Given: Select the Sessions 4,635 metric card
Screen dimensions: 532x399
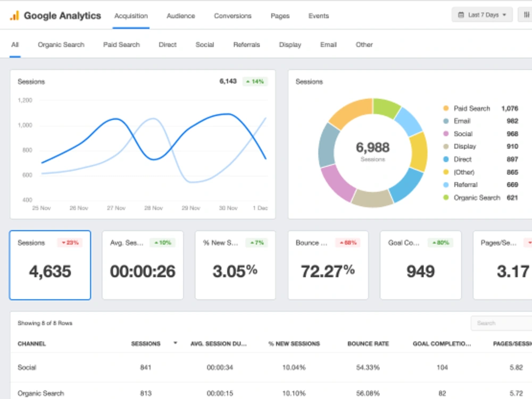Looking at the screenshot, I should click(x=50, y=265).
